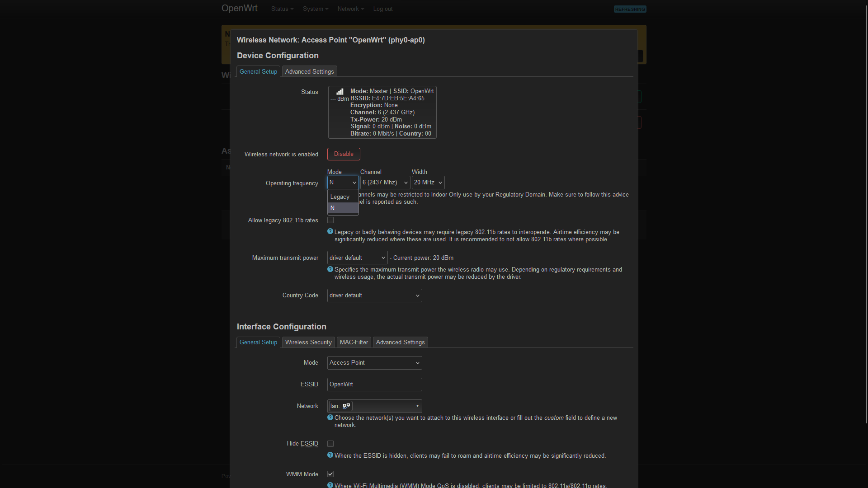Viewport: 868px width, 488px height.
Task: Click the help icon under WMM Mode
Action: click(x=330, y=485)
